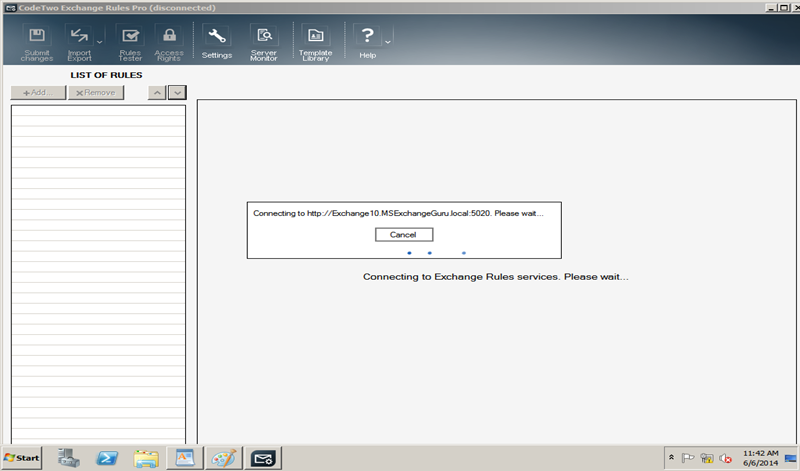Click the LIST OF RULES heading

(106, 75)
